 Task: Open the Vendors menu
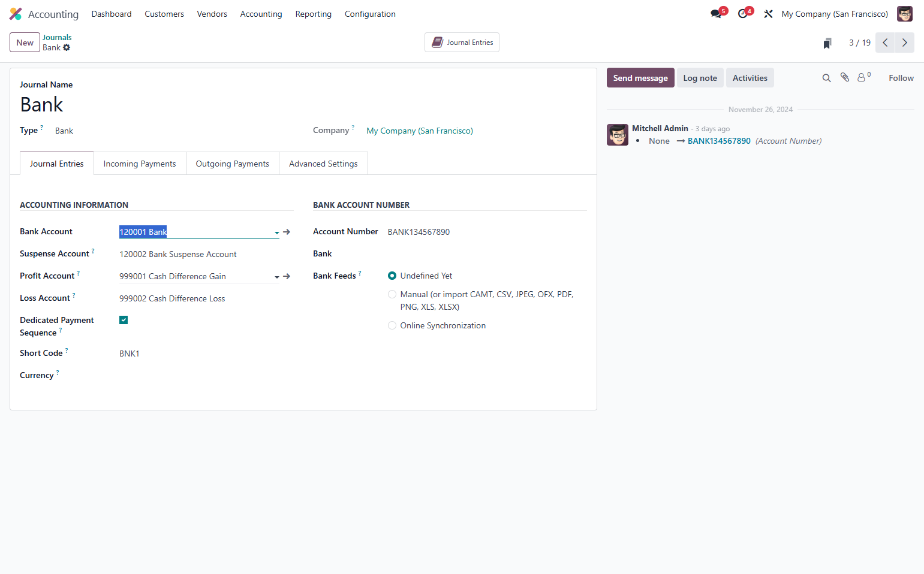[212, 14]
